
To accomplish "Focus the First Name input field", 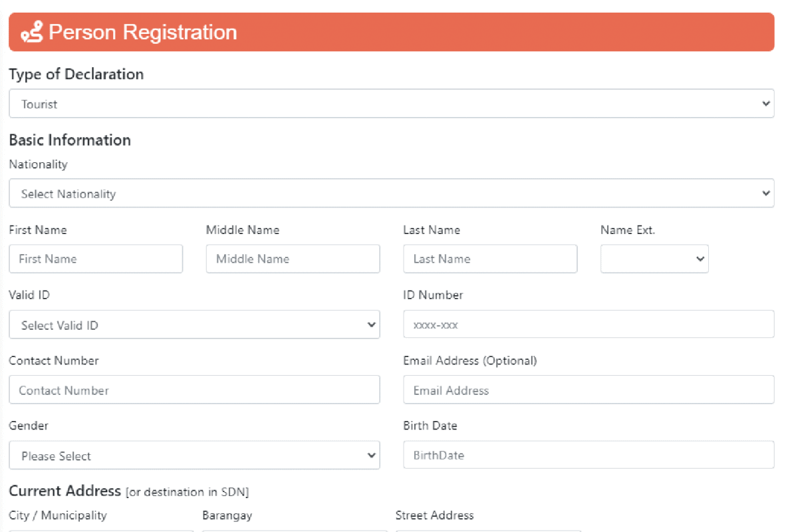I will [96, 259].
